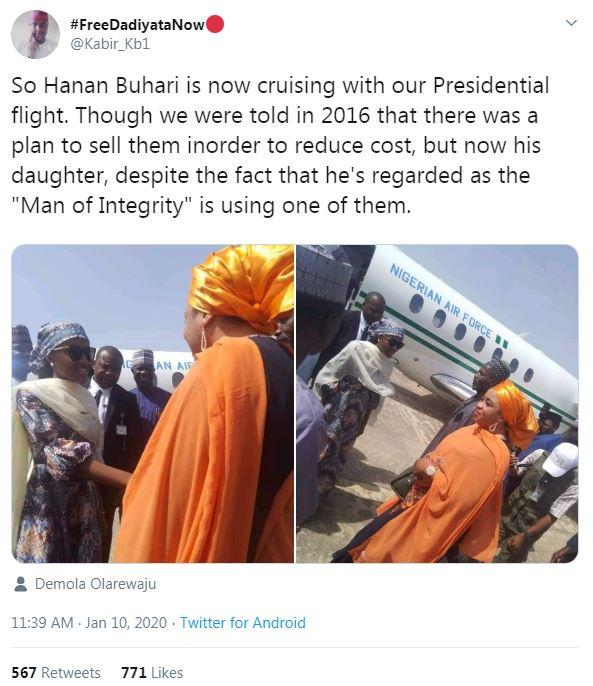Open the tweet options chevron menu
593x686 pixels.
pyautogui.click(x=571, y=23)
